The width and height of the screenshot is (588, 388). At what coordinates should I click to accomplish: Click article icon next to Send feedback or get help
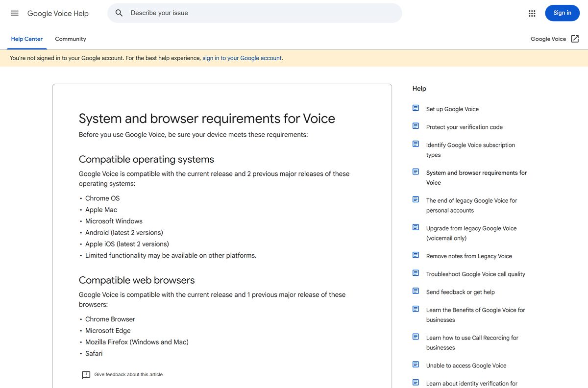[x=416, y=291]
